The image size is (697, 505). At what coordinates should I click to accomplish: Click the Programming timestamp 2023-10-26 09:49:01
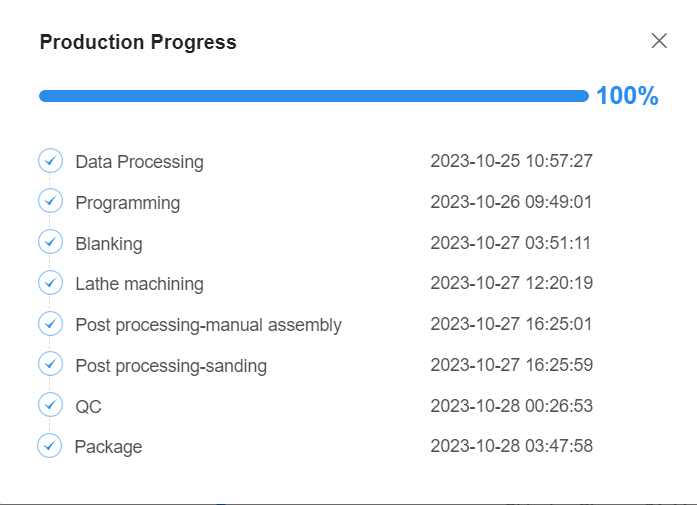[x=511, y=202]
